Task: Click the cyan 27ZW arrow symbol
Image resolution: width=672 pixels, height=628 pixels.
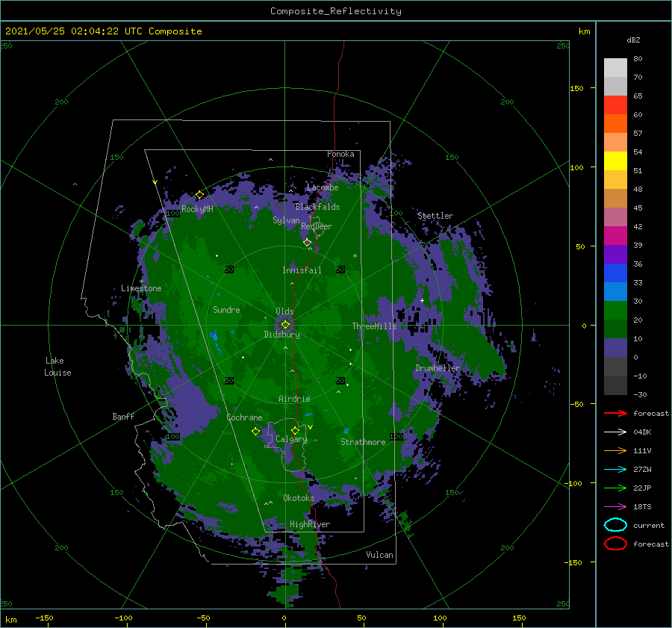Action: [615, 470]
